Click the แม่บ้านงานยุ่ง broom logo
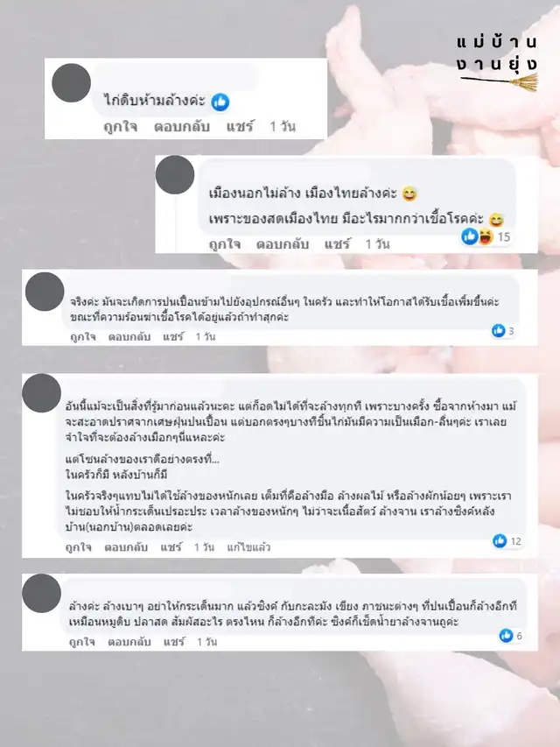560x747 pixels. click(497, 61)
